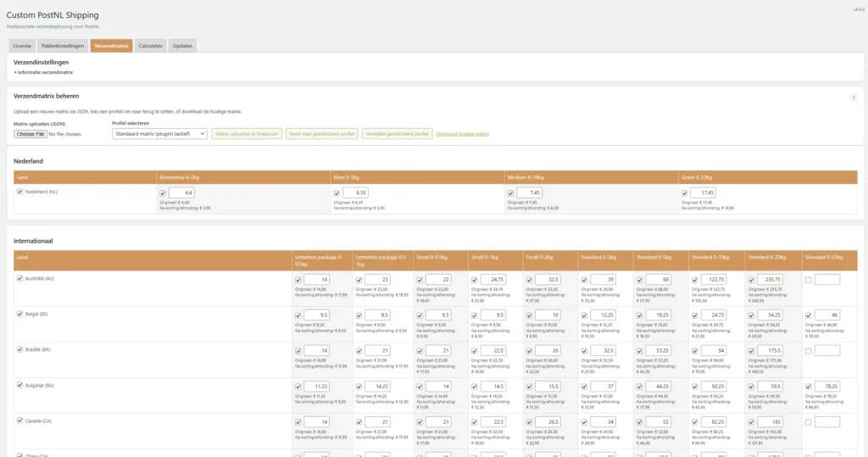This screenshot has height=457, width=868.
Task: Click Nederland Klein price field 6.35
Action: (355, 192)
